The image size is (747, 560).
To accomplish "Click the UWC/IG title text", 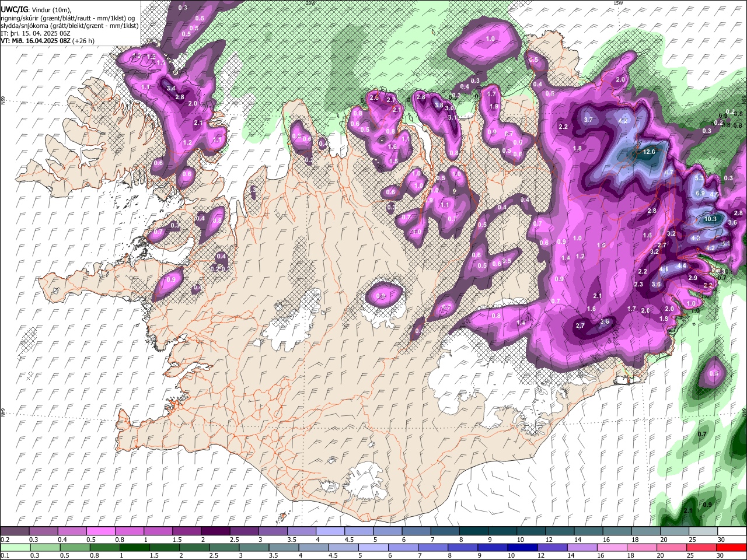I will pyautogui.click(x=13, y=10).
